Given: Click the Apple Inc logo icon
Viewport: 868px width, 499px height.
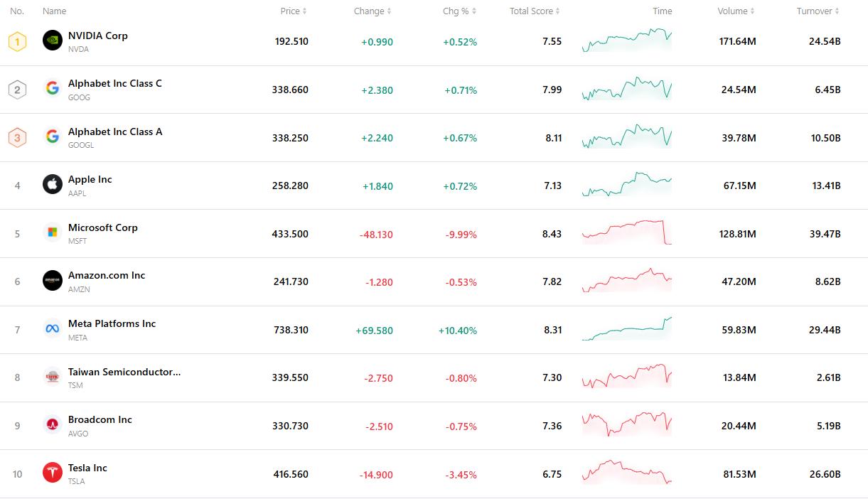Looking at the screenshot, I should (53, 185).
